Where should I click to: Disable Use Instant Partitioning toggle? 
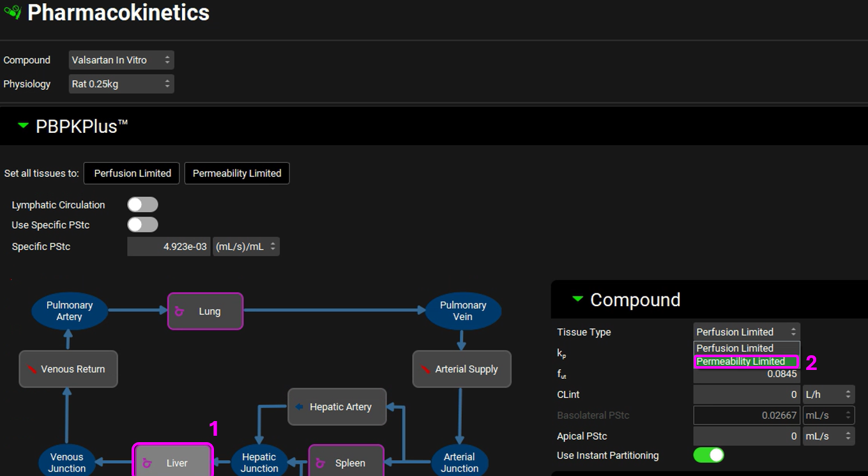[x=708, y=455]
